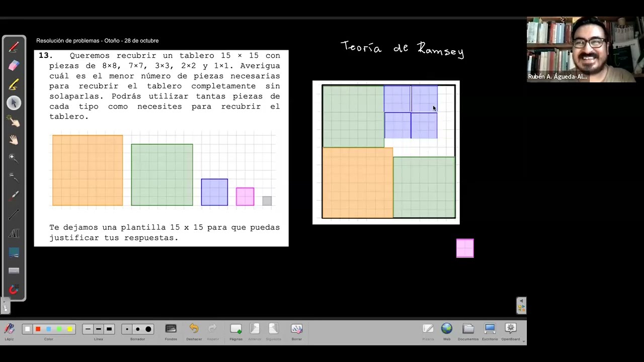This screenshot has width=644, height=362.
Task: Choose the medium eraser size
Action: click(137, 329)
